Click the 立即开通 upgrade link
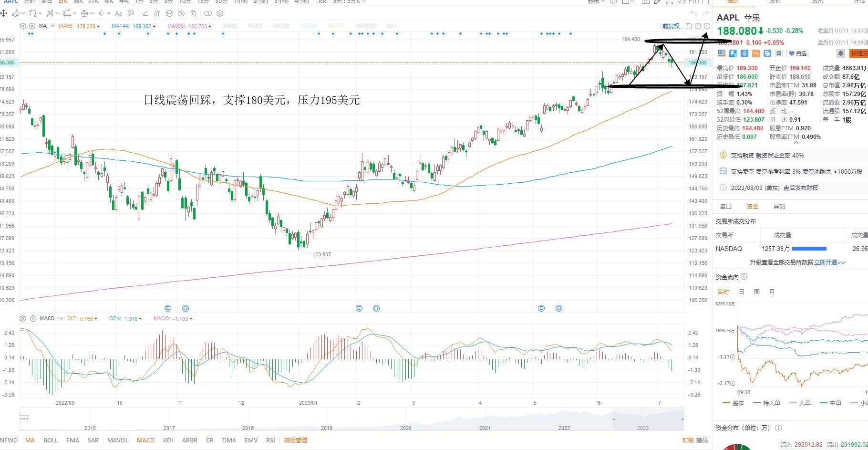Viewport: 868px width, 450px height. click(x=829, y=262)
